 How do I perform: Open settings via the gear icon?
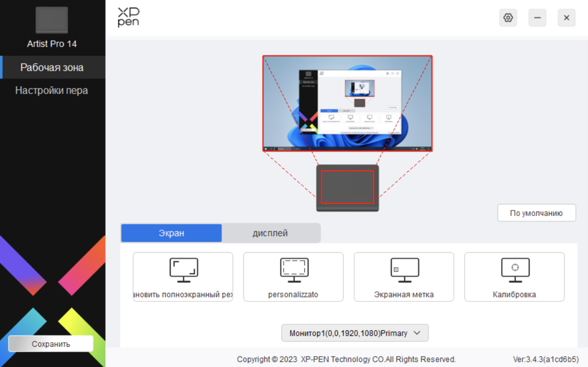pyautogui.click(x=508, y=18)
